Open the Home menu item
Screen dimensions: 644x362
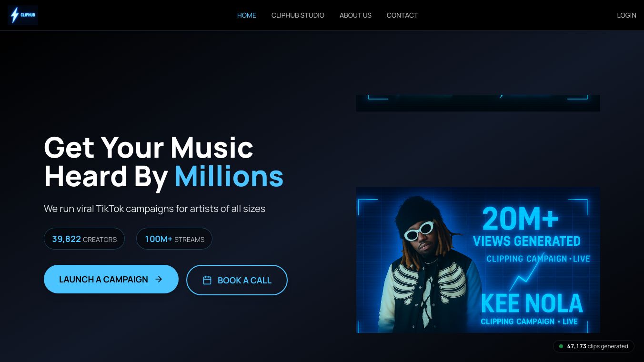point(247,15)
